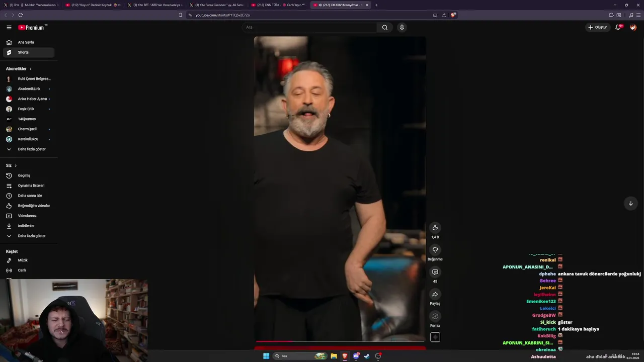
Task: Go to Ana Sayfa in sidebar
Action: coord(29,42)
